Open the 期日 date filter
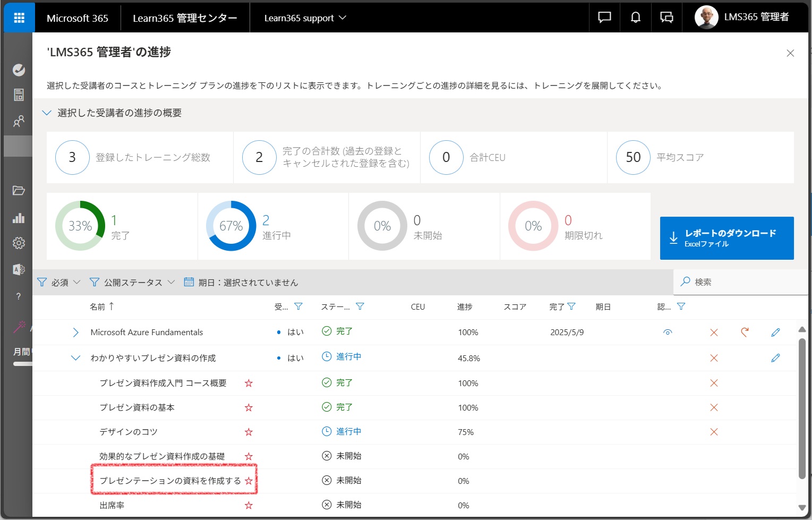This screenshot has width=812, height=520. 241,282
